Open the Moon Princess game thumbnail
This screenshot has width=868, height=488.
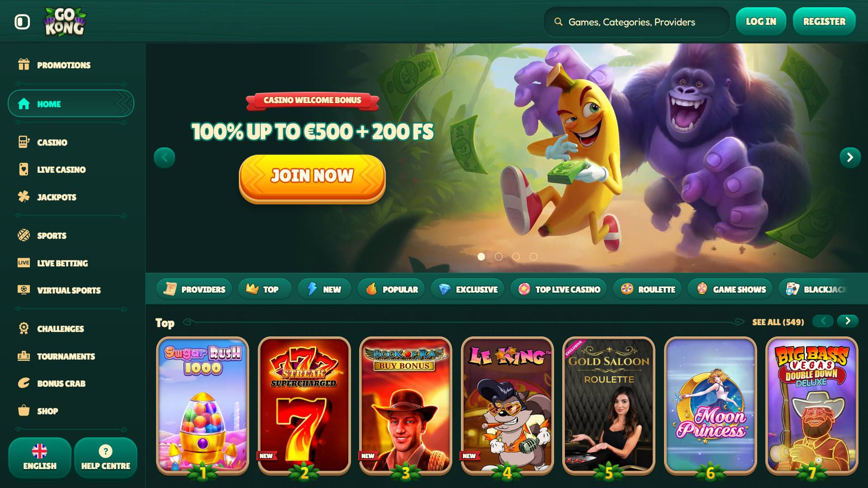711,405
